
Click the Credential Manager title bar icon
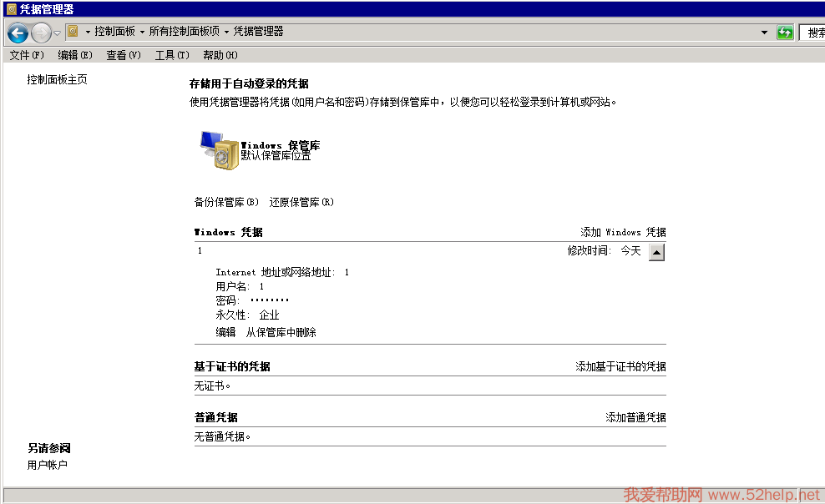10,9
